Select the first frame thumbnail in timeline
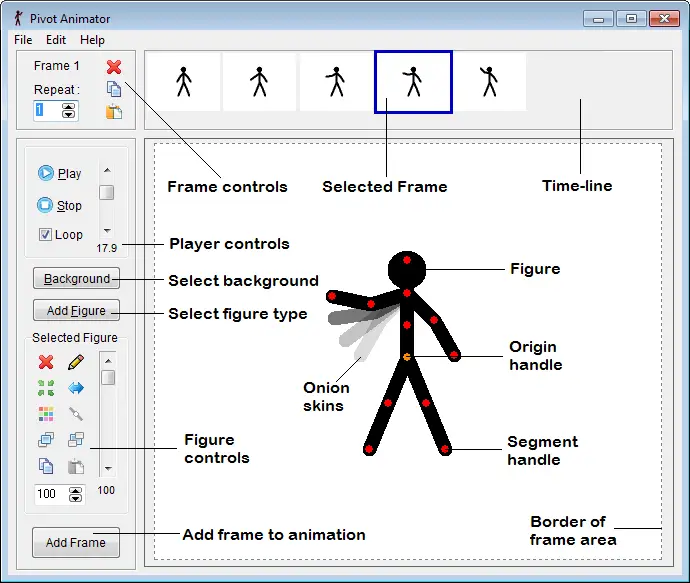 [x=184, y=81]
